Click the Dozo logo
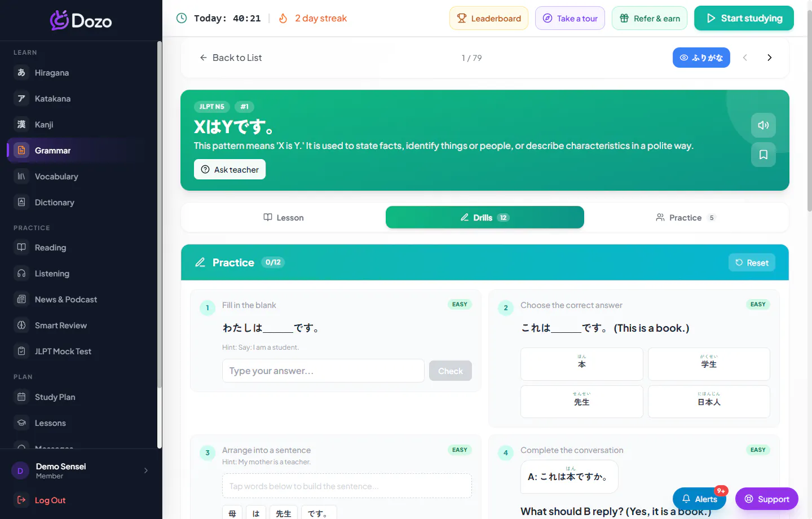 (x=81, y=20)
